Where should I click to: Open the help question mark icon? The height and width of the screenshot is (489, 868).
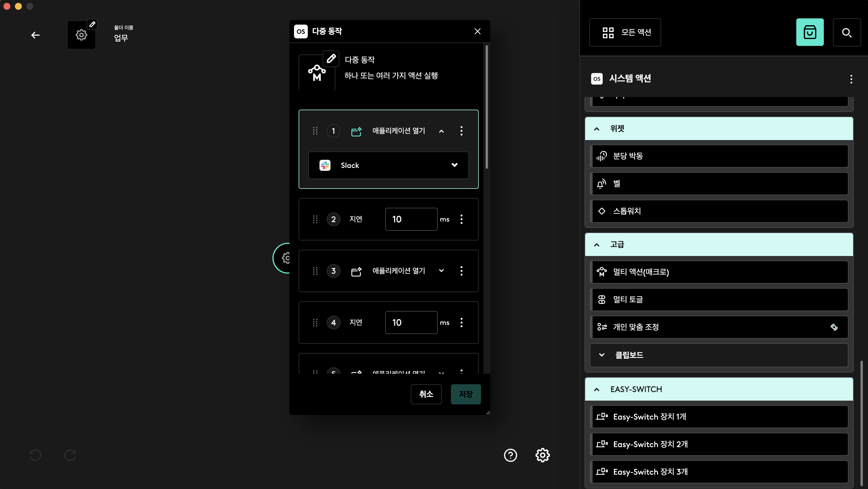pyautogui.click(x=510, y=455)
